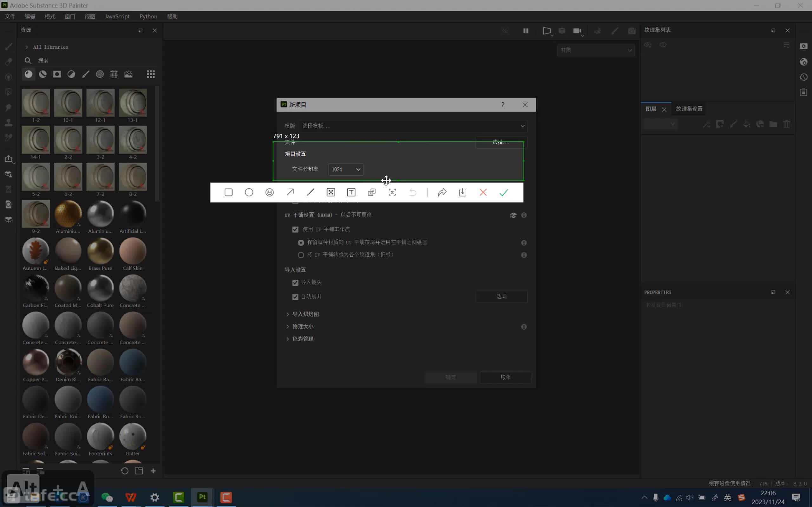Enable 使用UV平铺工作流 checkbox
Viewport: 812px width, 507px height.
tap(296, 229)
